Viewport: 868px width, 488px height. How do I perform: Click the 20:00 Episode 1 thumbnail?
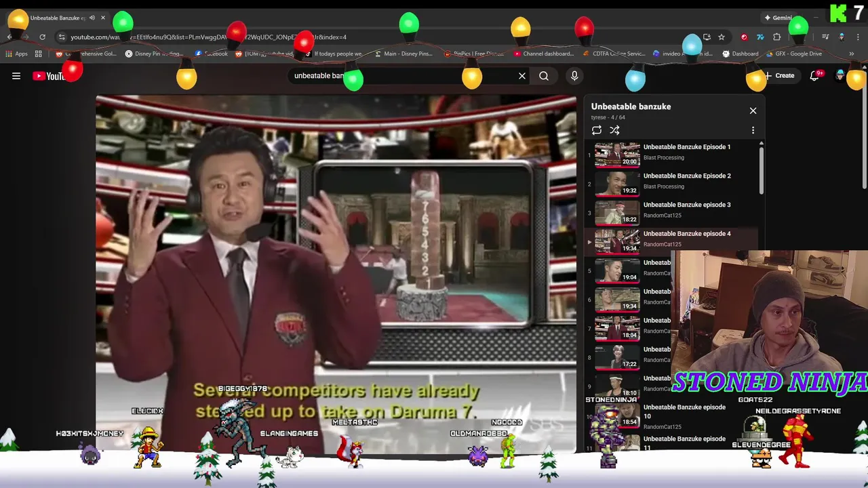pyautogui.click(x=617, y=155)
